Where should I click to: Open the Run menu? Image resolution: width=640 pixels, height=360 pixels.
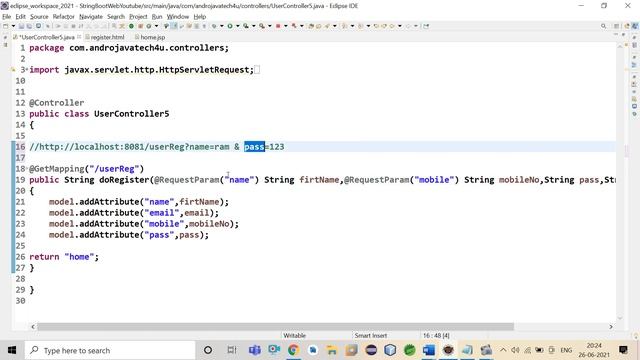click(x=157, y=17)
